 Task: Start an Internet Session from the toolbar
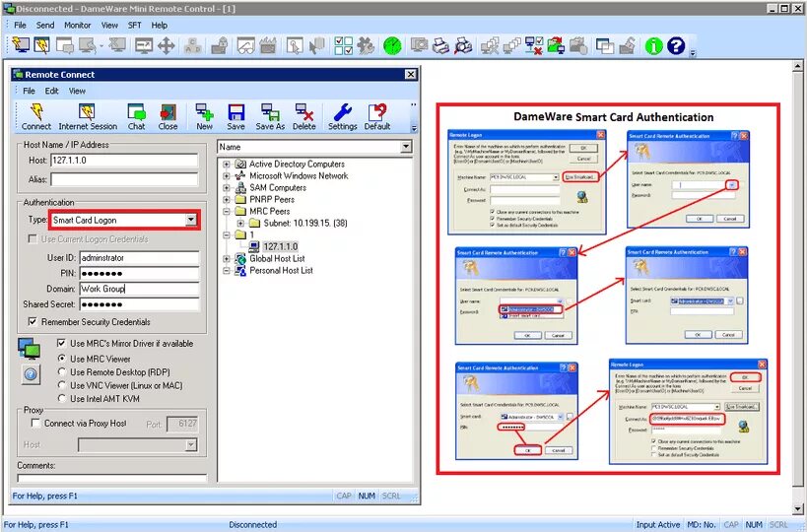pyautogui.click(x=88, y=117)
